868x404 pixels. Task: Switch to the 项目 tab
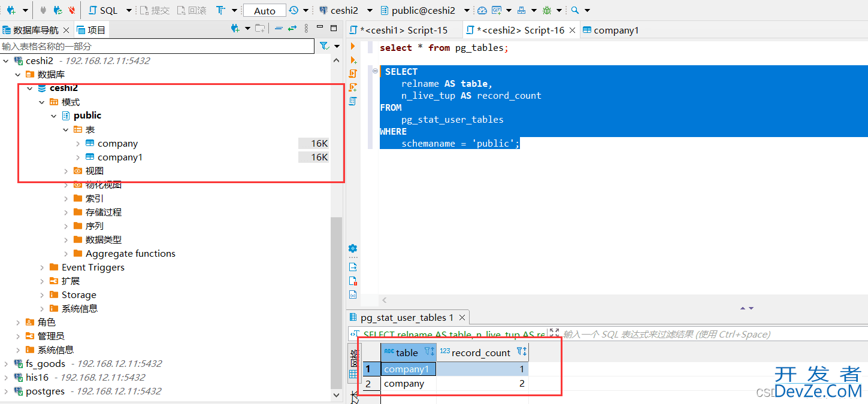[x=91, y=30]
